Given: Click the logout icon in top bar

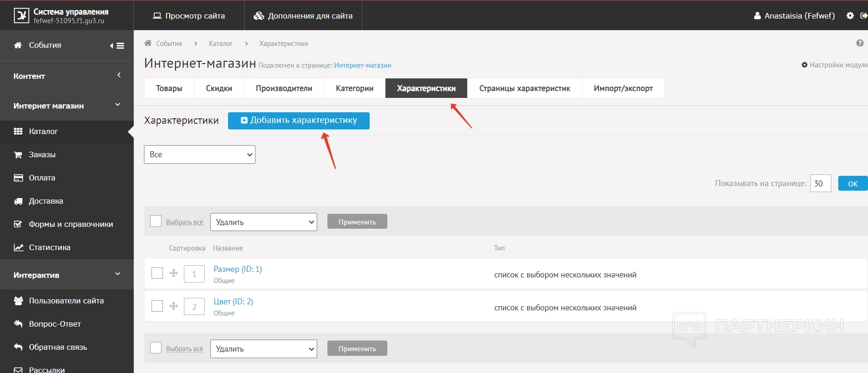Looking at the screenshot, I should 863,16.
